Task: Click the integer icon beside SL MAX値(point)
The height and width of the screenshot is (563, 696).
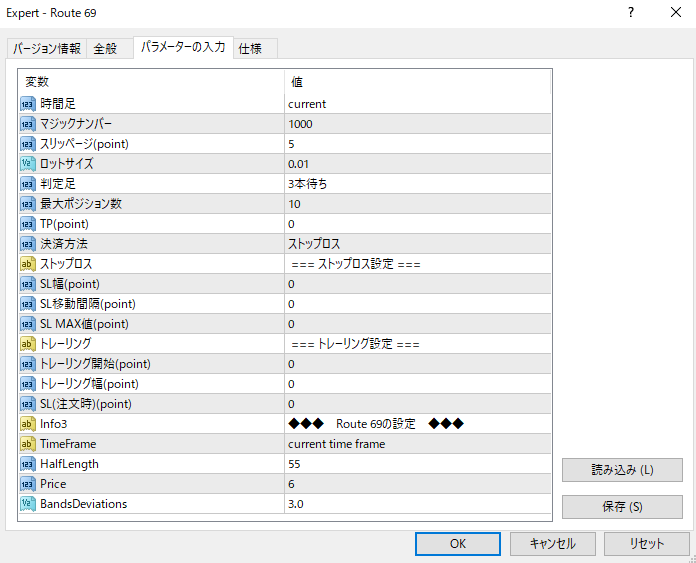Action: 28,324
